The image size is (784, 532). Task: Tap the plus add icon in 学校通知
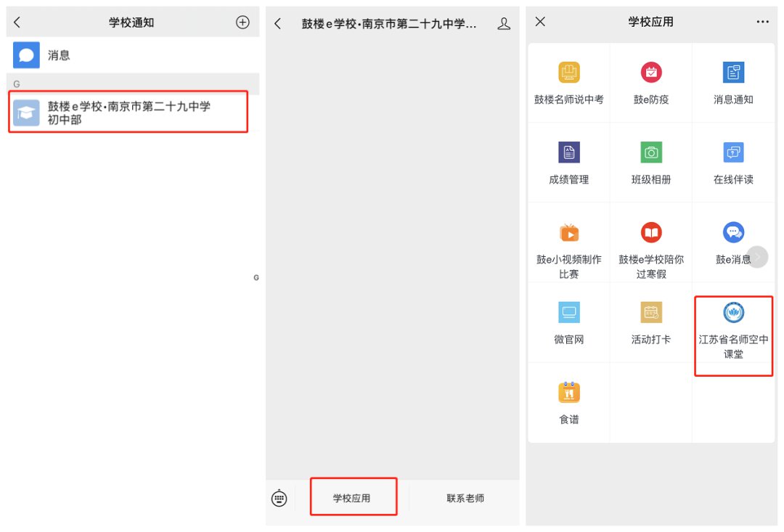242,22
